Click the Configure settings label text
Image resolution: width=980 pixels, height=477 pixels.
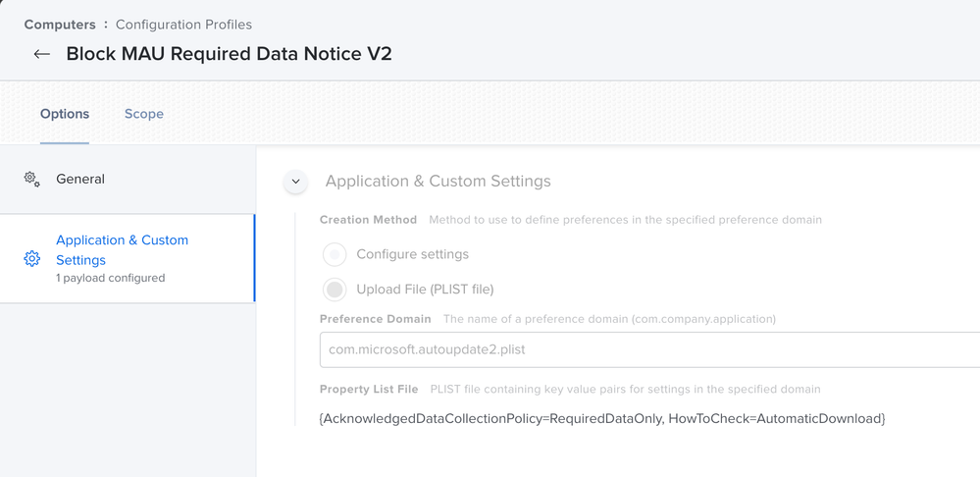(x=412, y=254)
